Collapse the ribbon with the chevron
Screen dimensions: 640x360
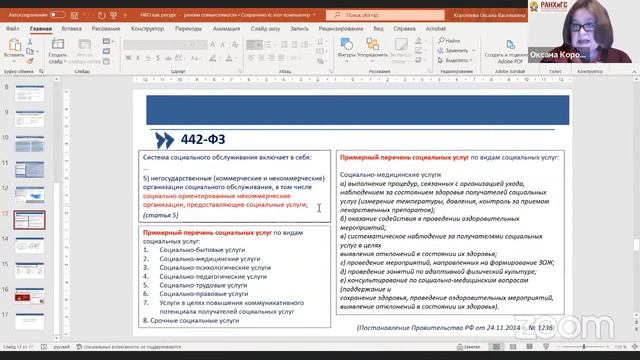[634, 71]
